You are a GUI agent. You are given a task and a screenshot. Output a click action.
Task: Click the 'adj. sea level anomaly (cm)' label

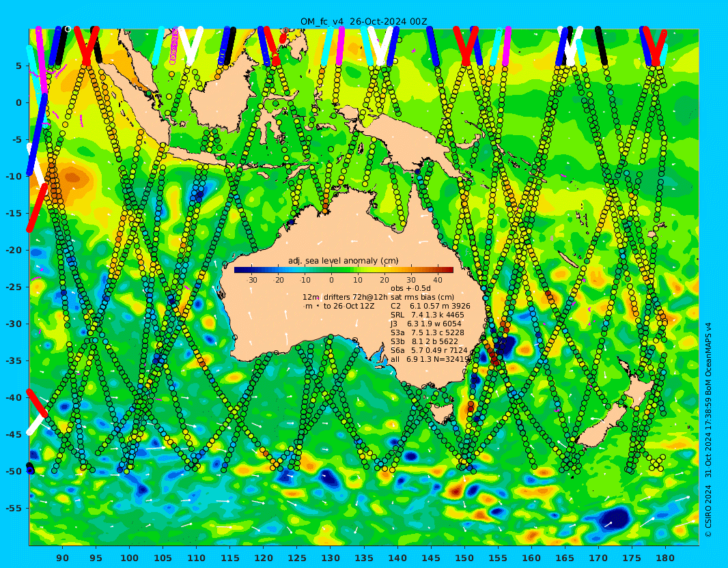pyautogui.click(x=343, y=261)
